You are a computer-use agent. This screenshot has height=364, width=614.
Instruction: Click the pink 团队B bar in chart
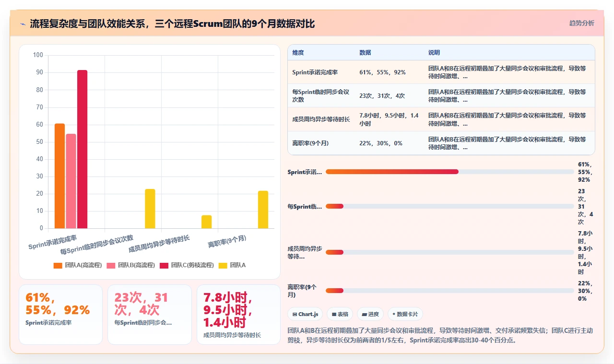click(x=71, y=181)
